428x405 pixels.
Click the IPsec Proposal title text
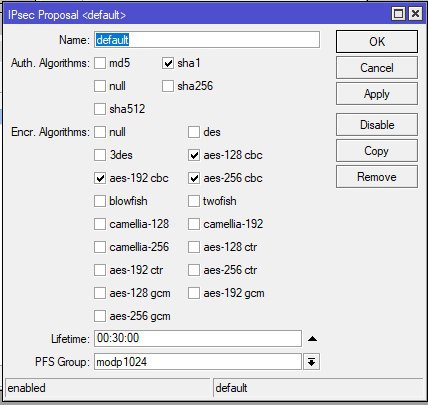click(x=67, y=15)
